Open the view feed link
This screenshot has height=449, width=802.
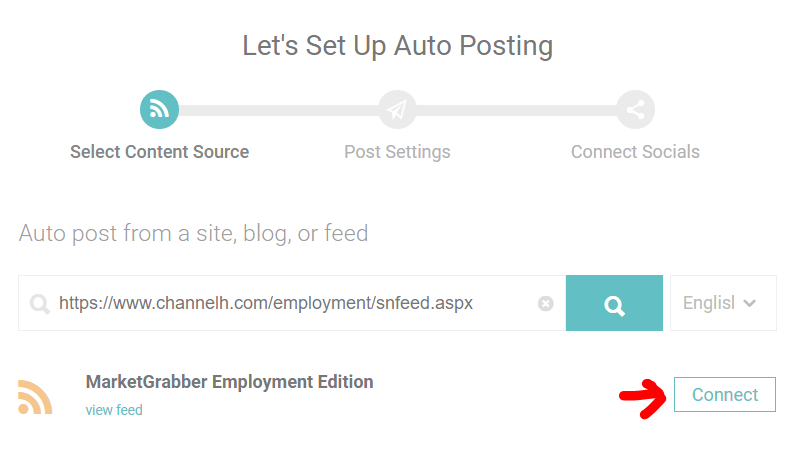pos(114,410)
